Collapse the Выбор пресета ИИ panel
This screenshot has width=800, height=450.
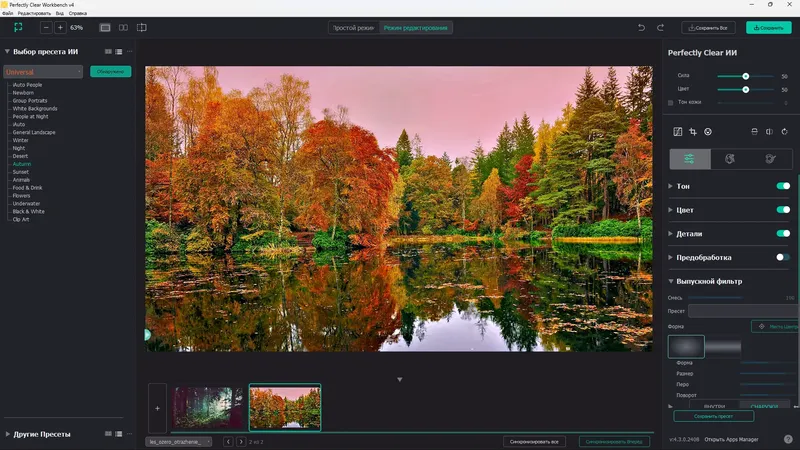pos(7,52)
